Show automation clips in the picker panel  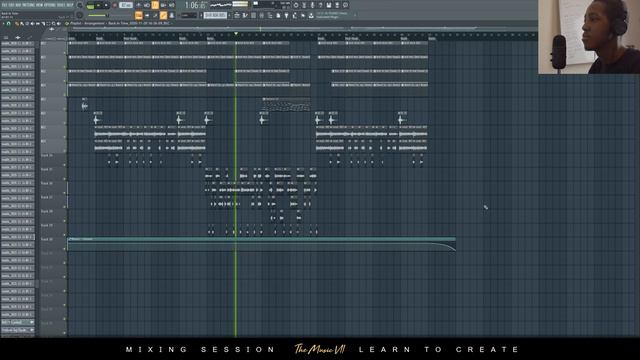click(x=29, y=37)
